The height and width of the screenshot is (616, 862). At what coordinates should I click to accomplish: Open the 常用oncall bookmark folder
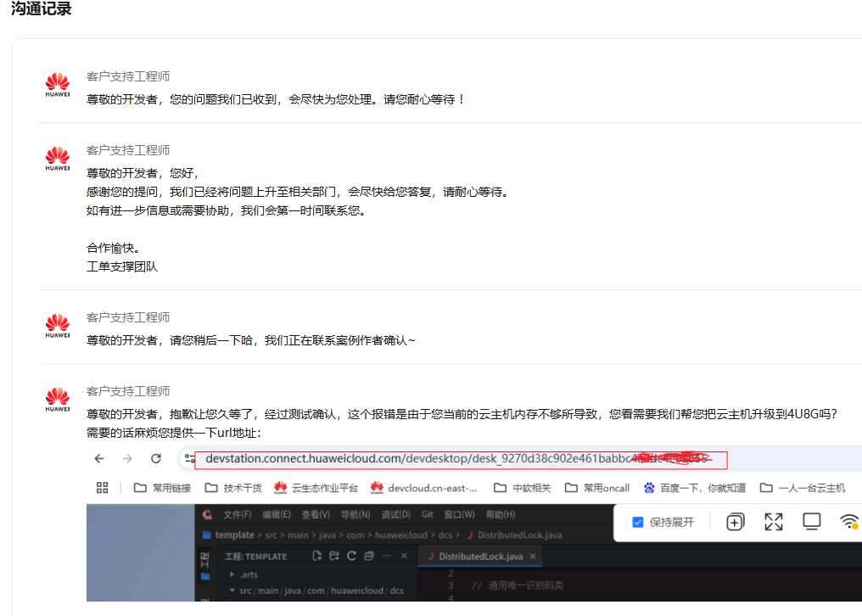597,488
